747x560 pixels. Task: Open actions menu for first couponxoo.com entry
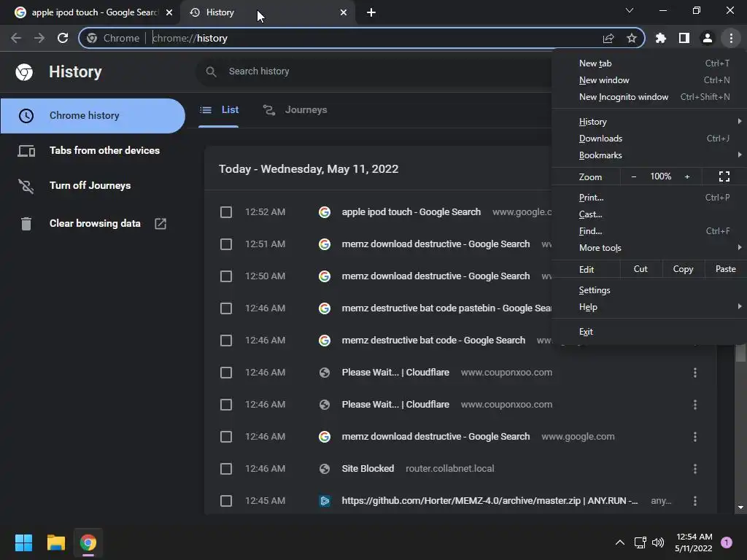coord(695,373)
